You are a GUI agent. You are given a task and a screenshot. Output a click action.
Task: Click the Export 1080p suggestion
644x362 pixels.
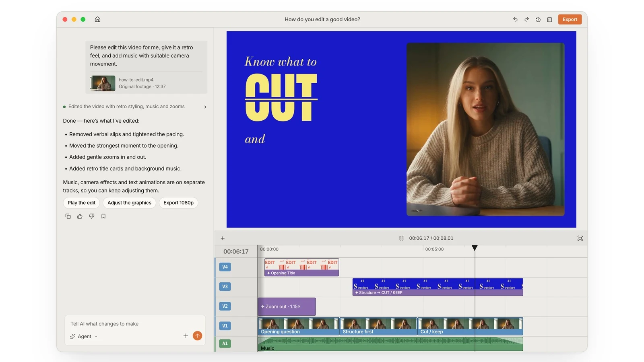tap(178, 203)
